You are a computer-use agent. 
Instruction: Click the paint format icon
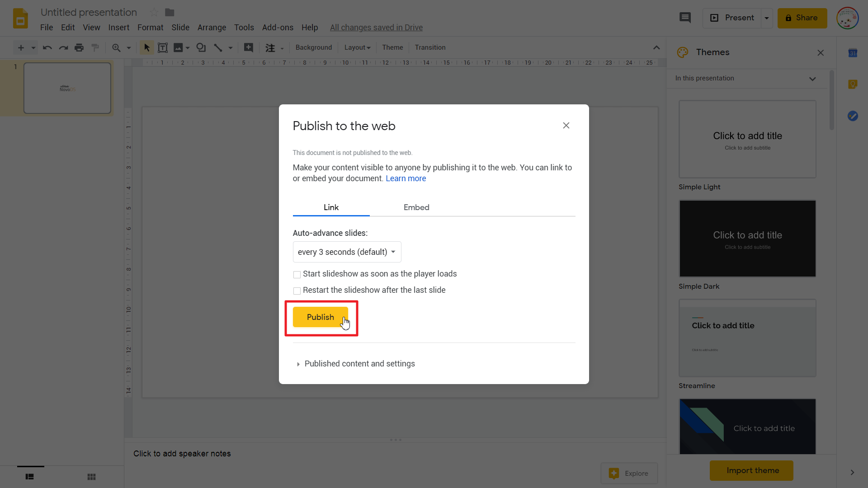click(x=95, y=47)
